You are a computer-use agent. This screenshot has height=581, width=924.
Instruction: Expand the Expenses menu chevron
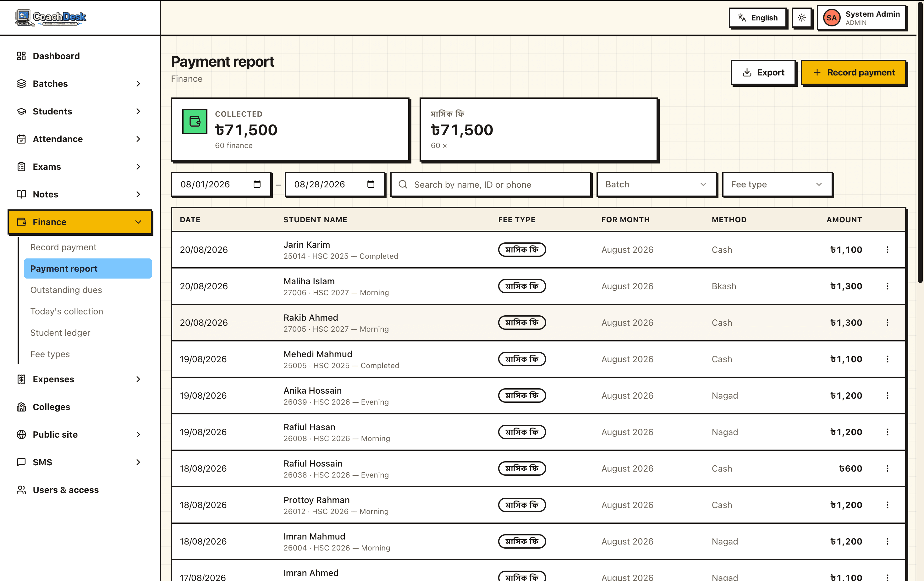click(138, 379)
